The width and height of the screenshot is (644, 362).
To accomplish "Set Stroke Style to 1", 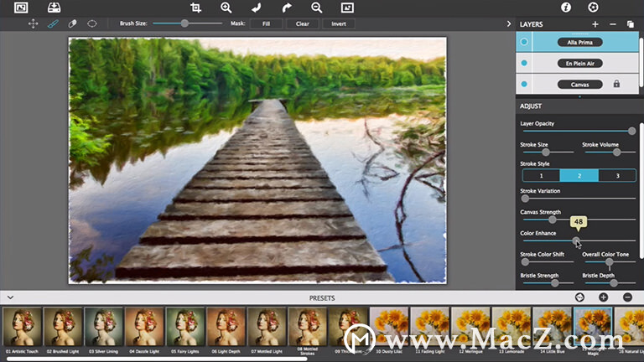I will (542, 176).
